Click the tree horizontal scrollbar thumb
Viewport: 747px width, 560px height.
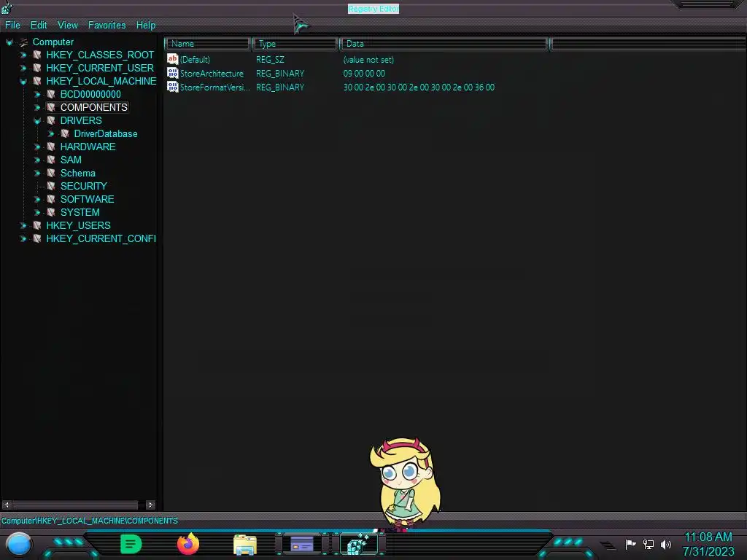coord(75,505)
